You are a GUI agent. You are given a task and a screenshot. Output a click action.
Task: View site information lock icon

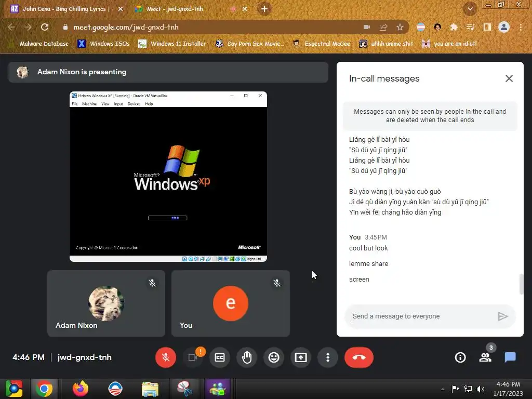coord(65,27)
